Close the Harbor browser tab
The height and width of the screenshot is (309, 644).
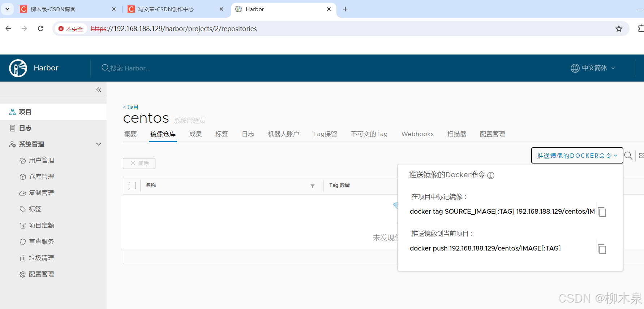pyautogui.click(x=329, y=9)
